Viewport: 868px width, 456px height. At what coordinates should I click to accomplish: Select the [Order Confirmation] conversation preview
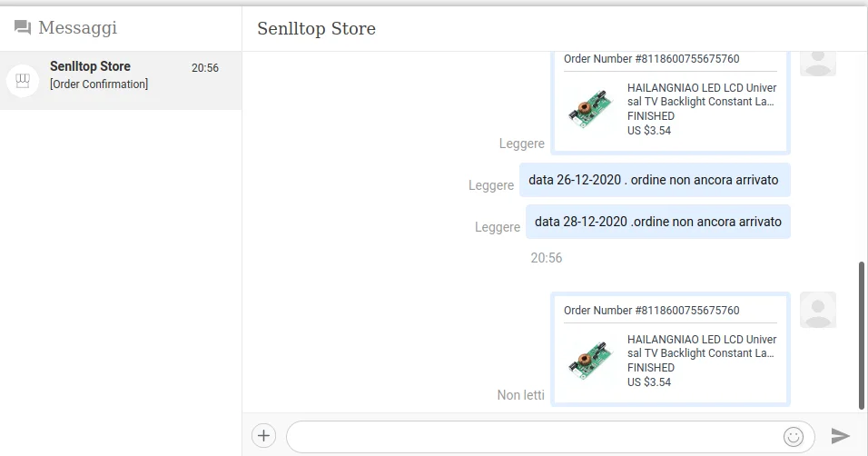(99, 84)
